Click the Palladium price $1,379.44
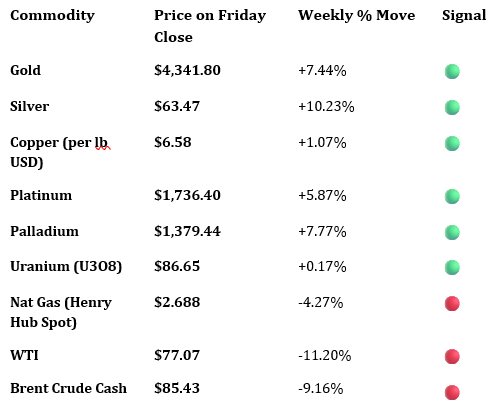This screenshot has width=492, height=412. 187,231
